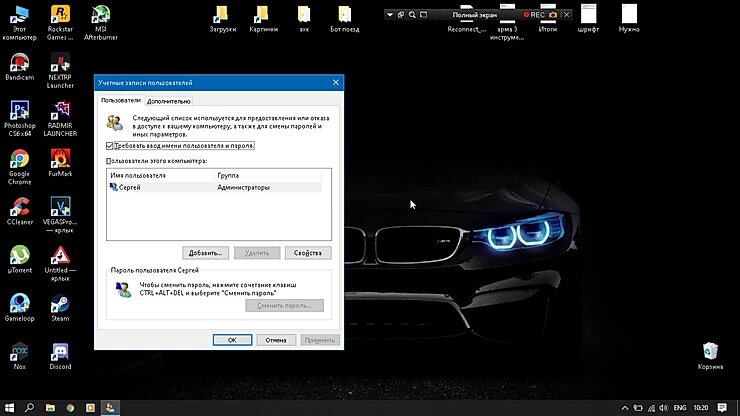
Task: Select the VEGASPro shortcut icon
Action: pyautogui.click(x=60, y=215)
